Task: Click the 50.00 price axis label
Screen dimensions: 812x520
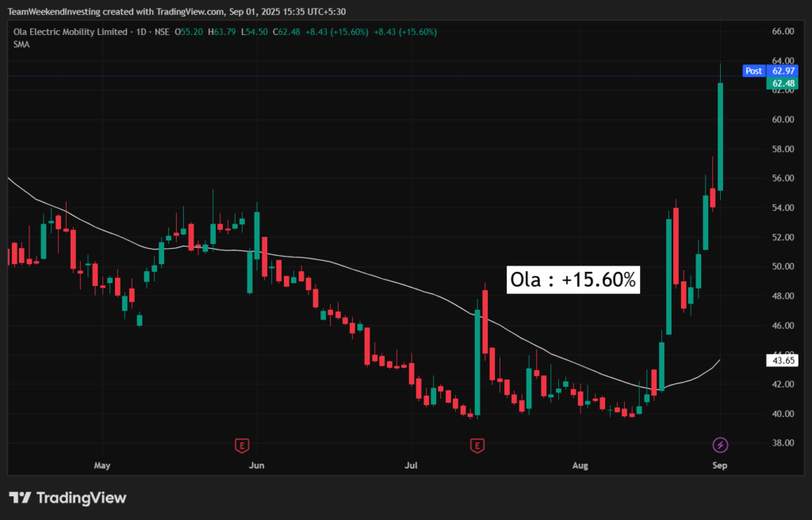Action: pyautogui.click(x=783, y=266)
